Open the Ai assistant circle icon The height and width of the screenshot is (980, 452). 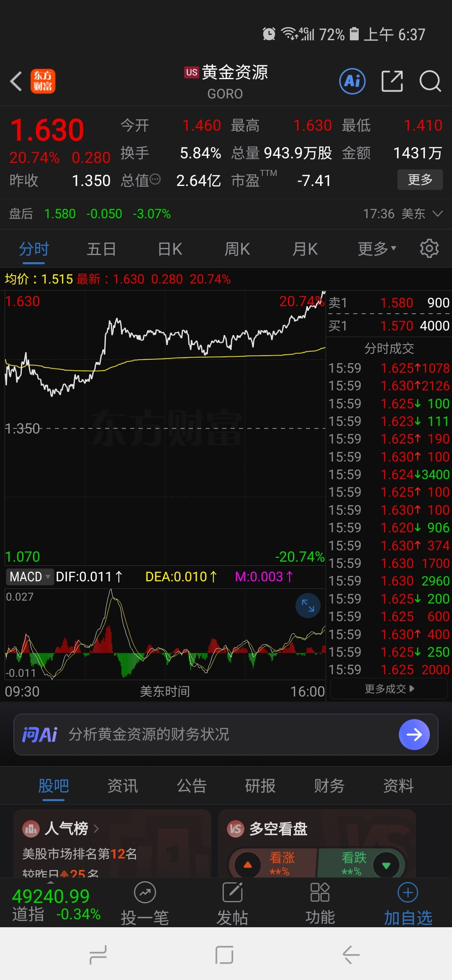tap(352, 81)
